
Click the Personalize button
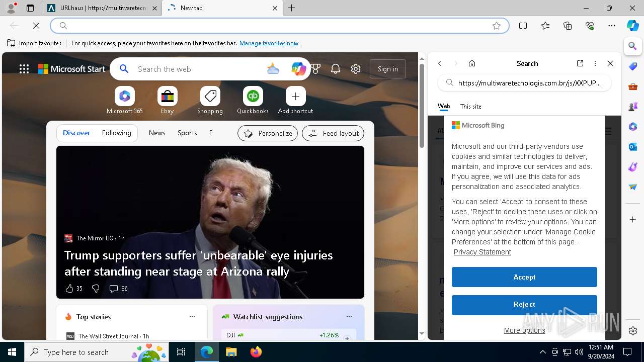268,133
